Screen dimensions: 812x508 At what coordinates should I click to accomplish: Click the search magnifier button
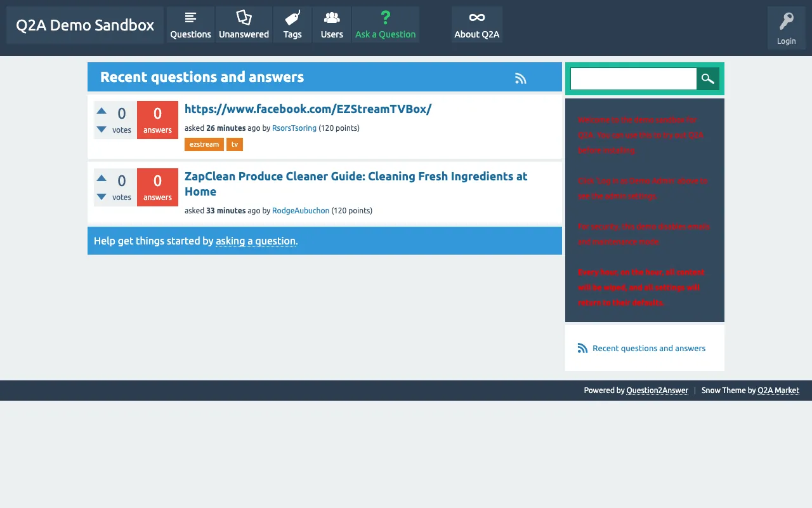pyautogui.click(x=708, y=79)
